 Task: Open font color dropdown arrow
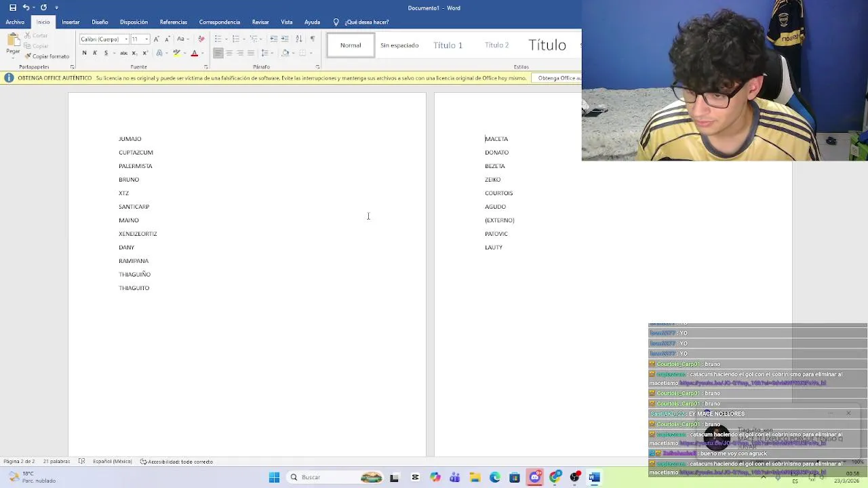point(204,53)
